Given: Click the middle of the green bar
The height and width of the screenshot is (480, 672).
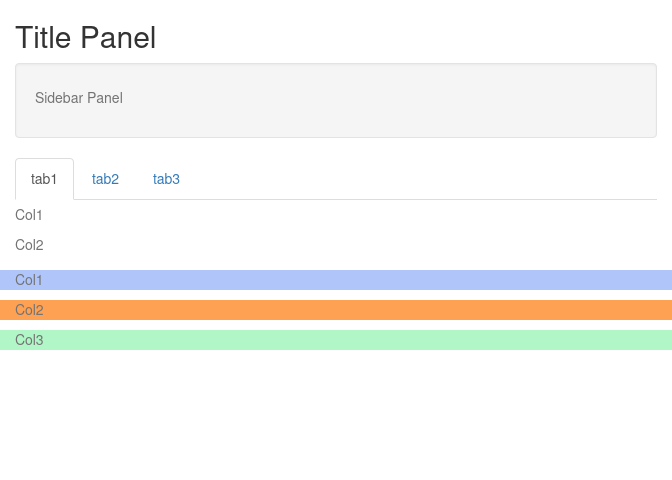Looking at the screenshot, I should 336,340.
